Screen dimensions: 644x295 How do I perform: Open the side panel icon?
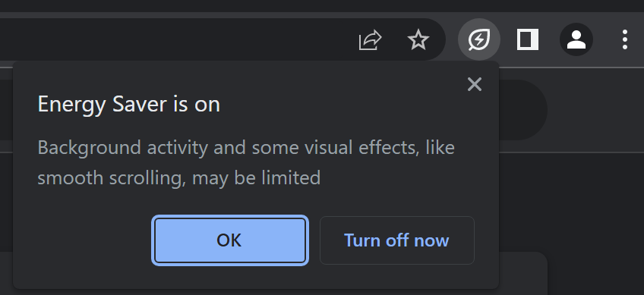pos(527,39)
